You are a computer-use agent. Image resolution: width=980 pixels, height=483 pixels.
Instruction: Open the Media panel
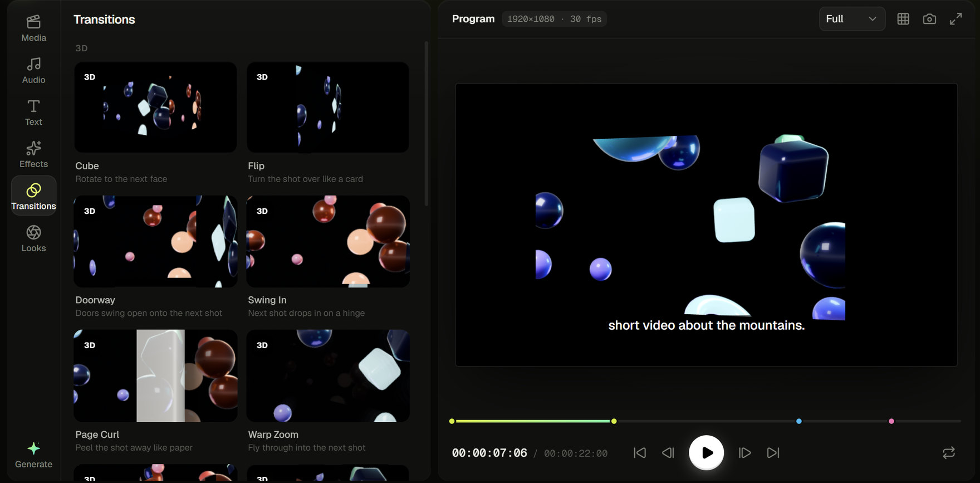tap(33, 28)
